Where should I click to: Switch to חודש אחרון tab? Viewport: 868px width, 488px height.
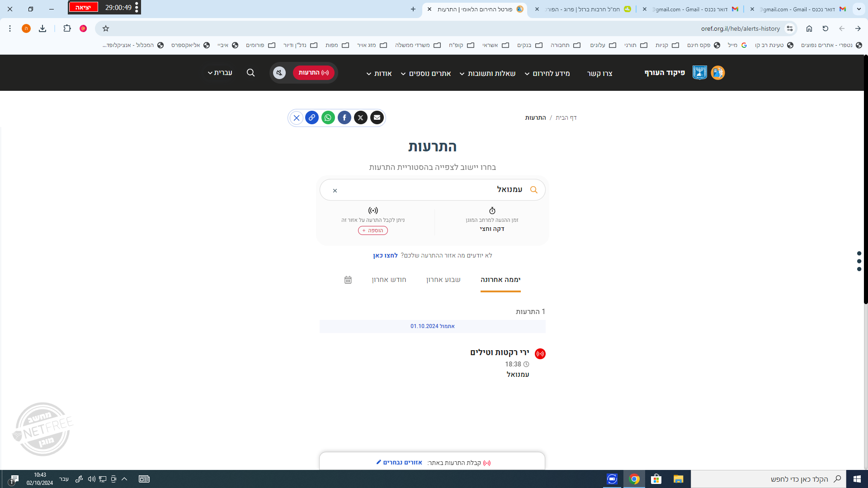coord(389,280)
